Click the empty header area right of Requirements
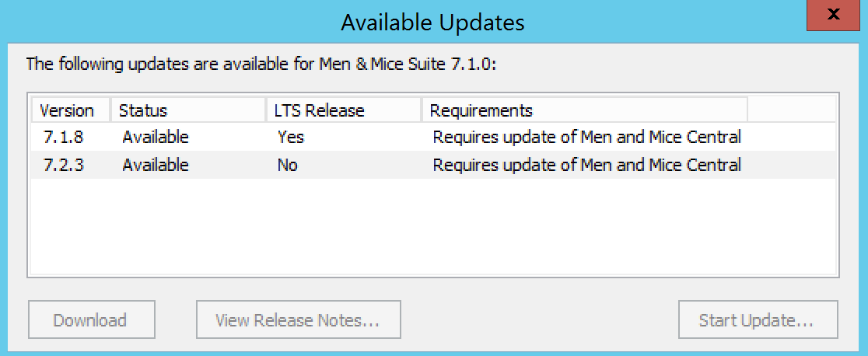This screenshot has height=356, width=868. (x=789, y=110)
